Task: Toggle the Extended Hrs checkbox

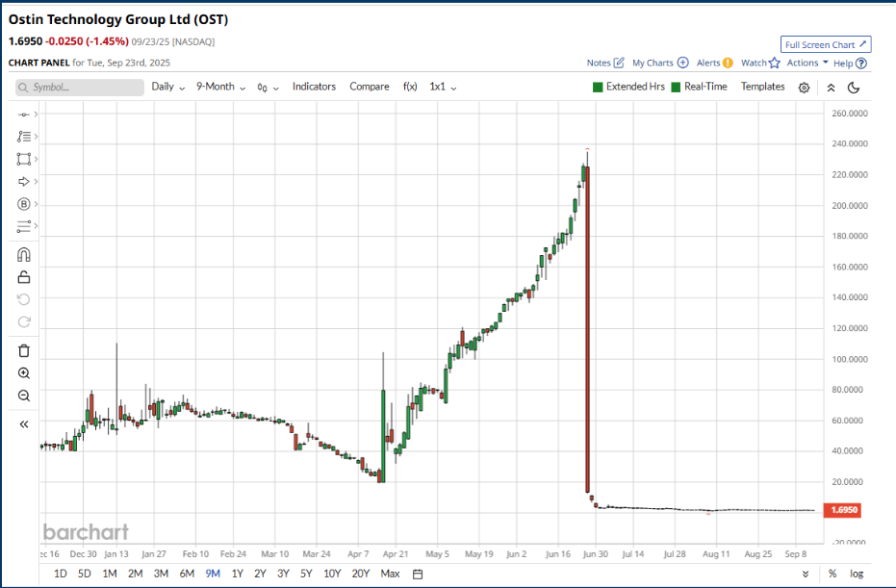Action: (x=598, y=87)
